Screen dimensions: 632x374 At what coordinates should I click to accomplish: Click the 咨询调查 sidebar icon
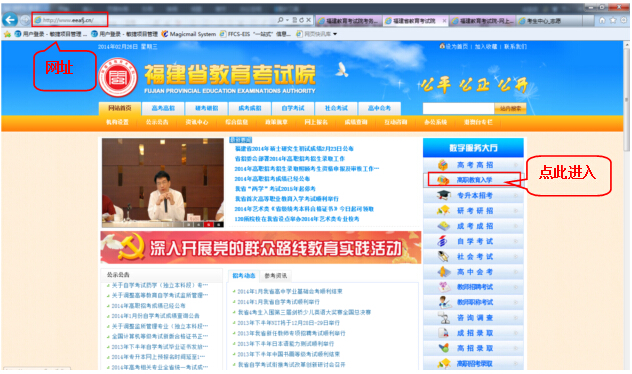pyautogui.click(x=444, y=318)
